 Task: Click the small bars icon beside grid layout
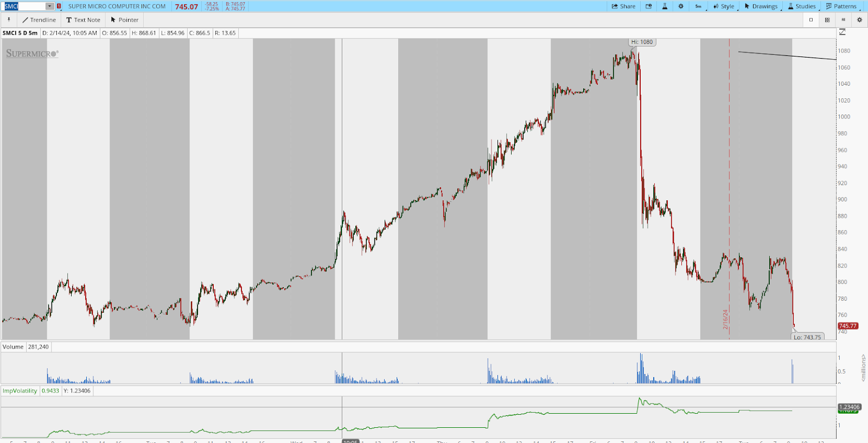[x=843, y=20]
